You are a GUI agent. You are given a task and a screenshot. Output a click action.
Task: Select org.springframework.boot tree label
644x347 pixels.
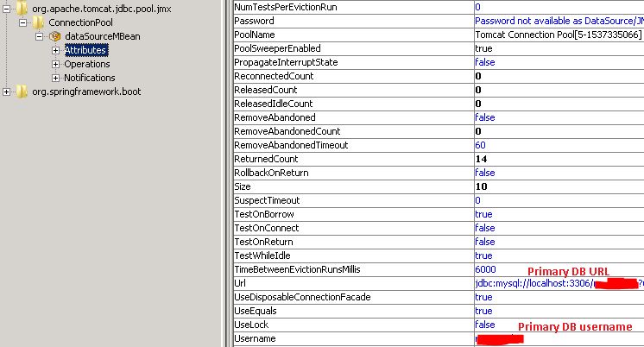86,91
